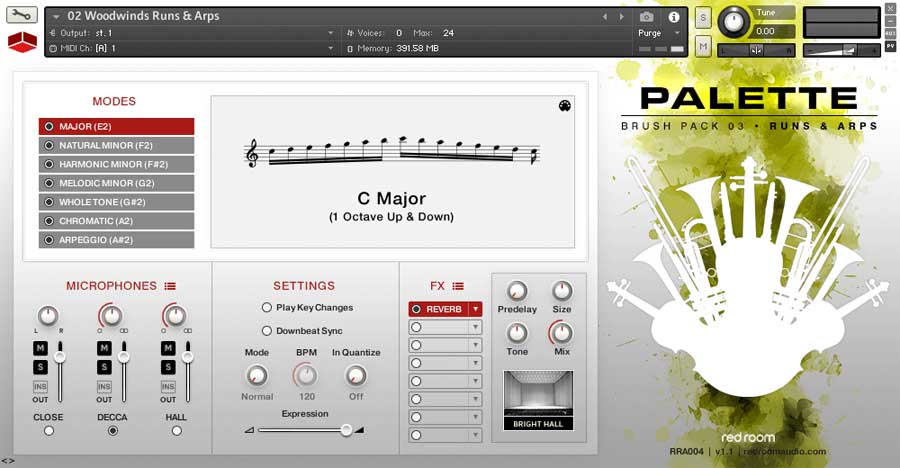Select the Natural Minor (F2) mode
Screen dimensions: 900x468
117,145
